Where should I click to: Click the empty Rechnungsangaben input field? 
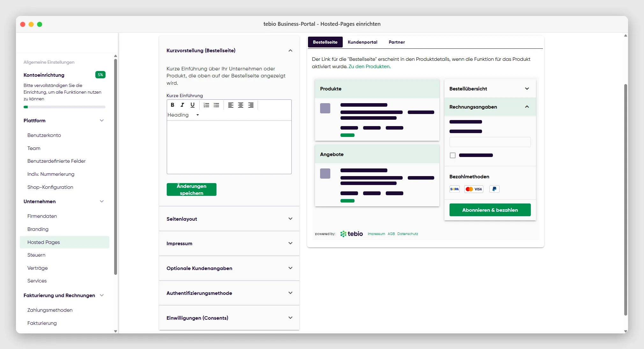[490, 142]
